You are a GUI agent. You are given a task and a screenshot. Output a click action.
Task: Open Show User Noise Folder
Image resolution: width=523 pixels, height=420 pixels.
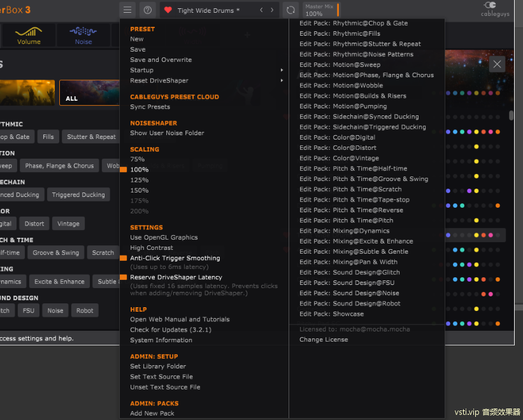coord(167,133)
